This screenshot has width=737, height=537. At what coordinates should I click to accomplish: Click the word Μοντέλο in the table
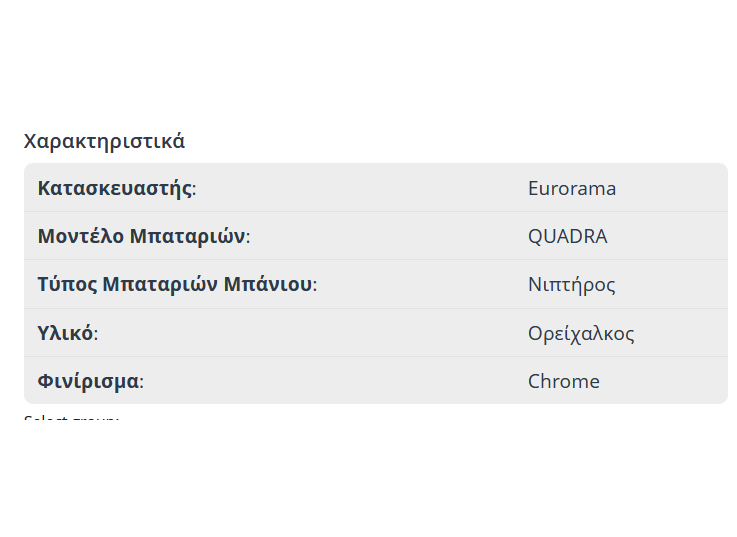click(x=80, y=236)
